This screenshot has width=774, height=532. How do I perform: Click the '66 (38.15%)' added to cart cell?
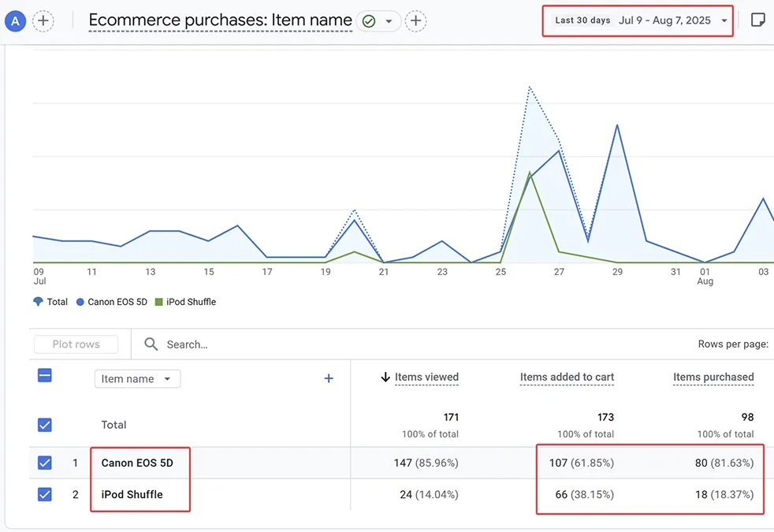coord(585,494)
